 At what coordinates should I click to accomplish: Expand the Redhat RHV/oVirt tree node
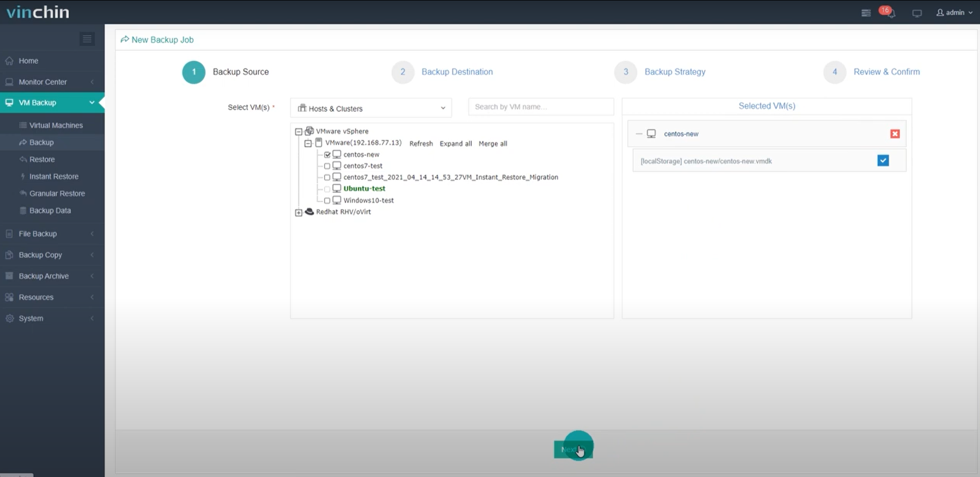298,213
